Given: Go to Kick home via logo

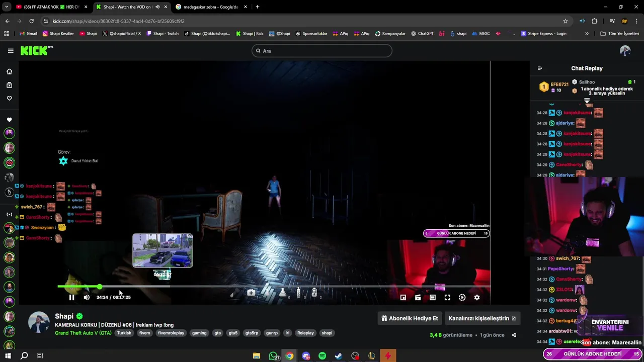Looking at the screenshot, I should pos(36,50).
